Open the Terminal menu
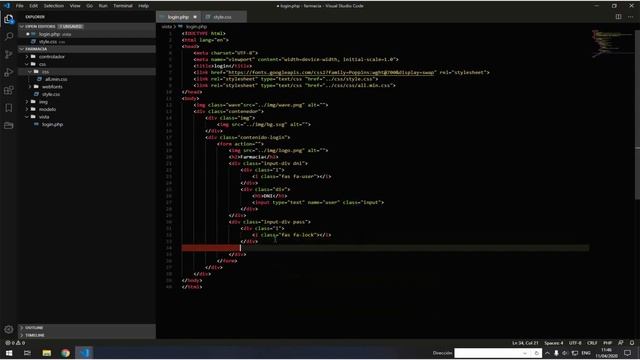This screenshot has width=640, height=360. [123, 6]
